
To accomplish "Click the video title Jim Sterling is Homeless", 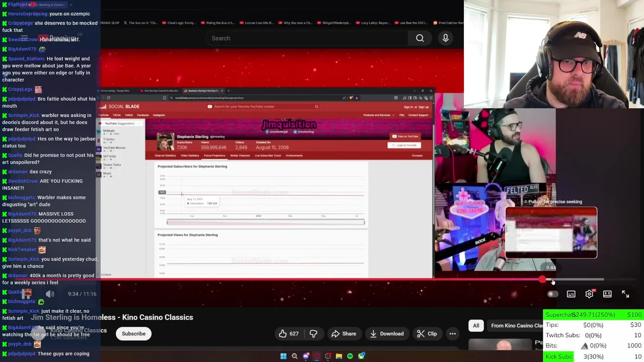I will (x=112, y=317).
